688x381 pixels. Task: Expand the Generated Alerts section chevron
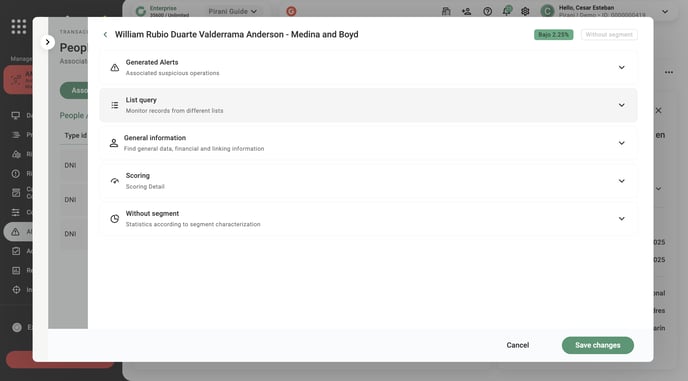tap(621, 68)
